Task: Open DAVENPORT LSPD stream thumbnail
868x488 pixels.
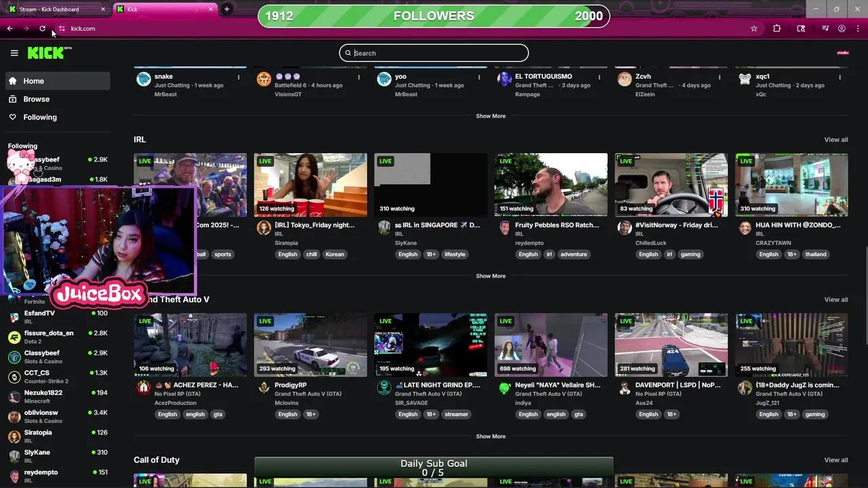Action: coord(671,345)
